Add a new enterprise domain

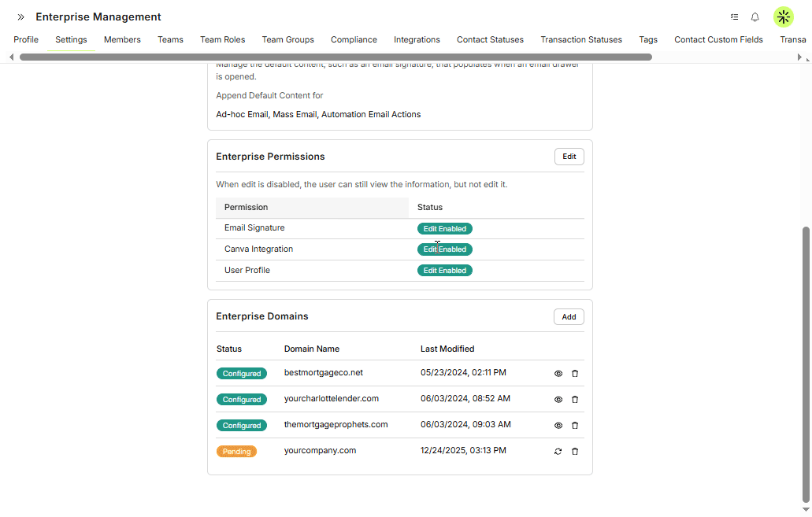click(x=569, y=317)
